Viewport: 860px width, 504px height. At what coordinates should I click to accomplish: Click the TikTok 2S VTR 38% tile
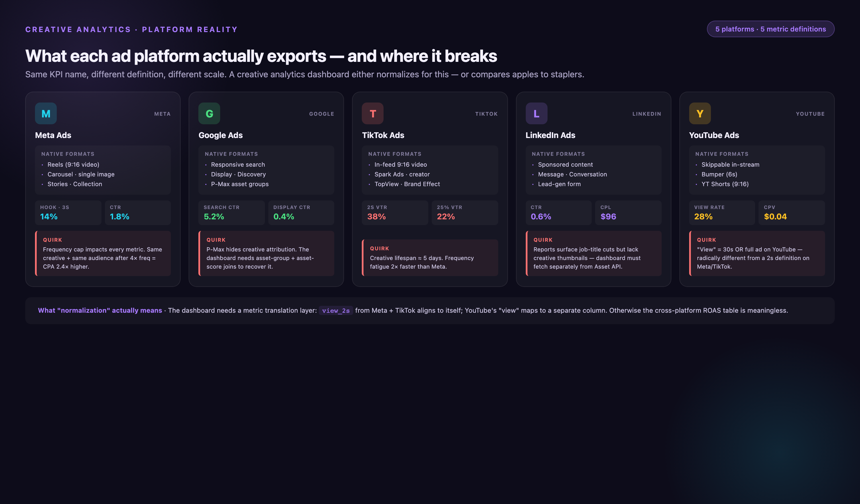(395, 212)
